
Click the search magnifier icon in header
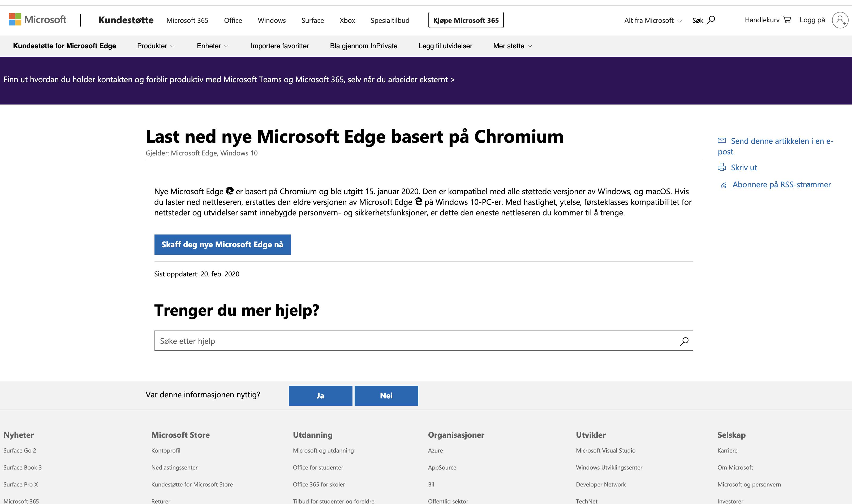point(711,20)
